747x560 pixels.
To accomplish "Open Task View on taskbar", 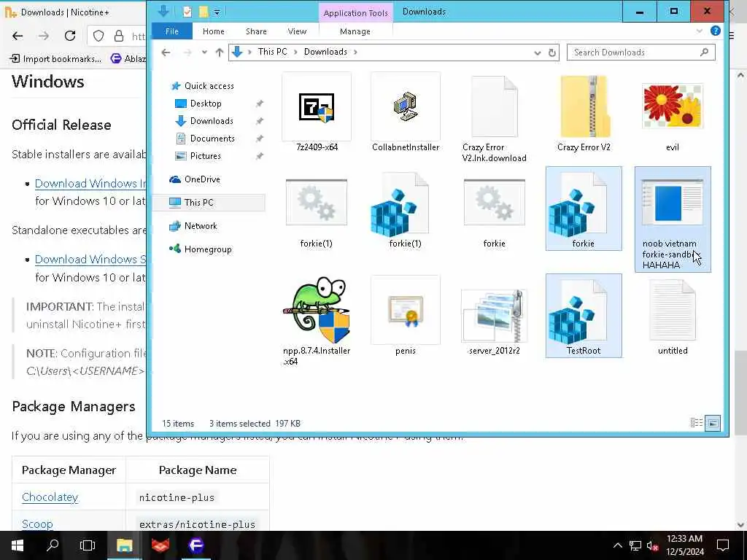I will tap(88, 545).
